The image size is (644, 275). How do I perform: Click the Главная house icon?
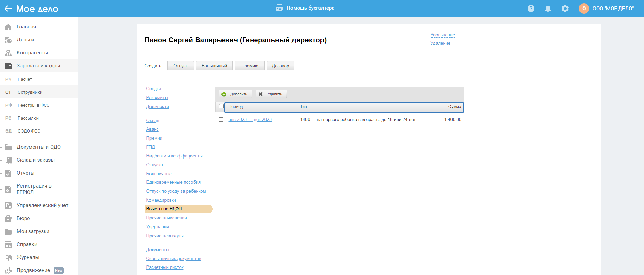coord(8,27)
